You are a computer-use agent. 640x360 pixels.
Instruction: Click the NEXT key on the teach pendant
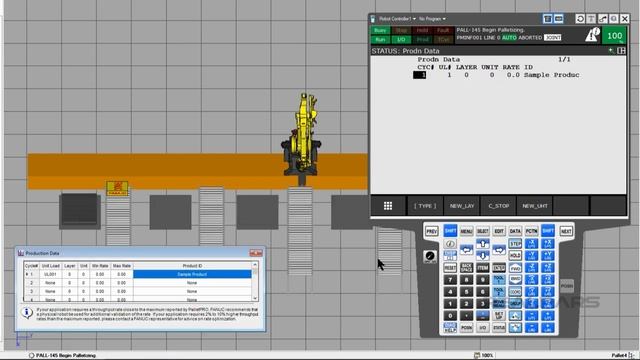point(566,231)
